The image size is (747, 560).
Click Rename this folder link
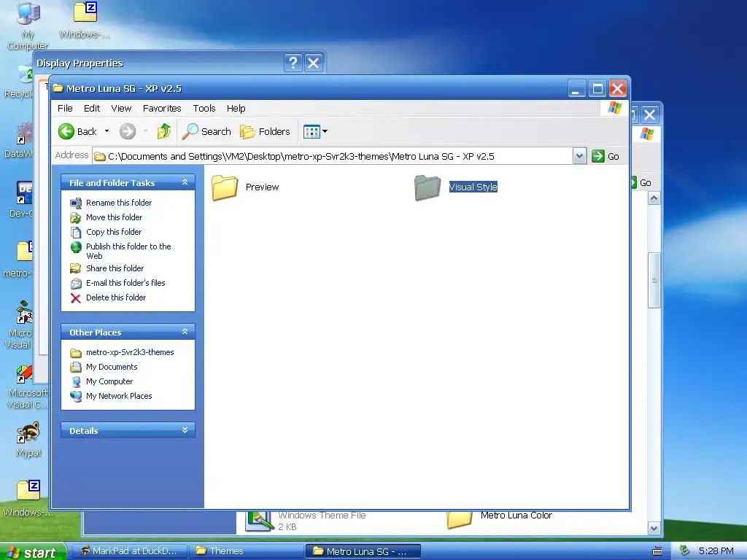(x=119, y=203)
